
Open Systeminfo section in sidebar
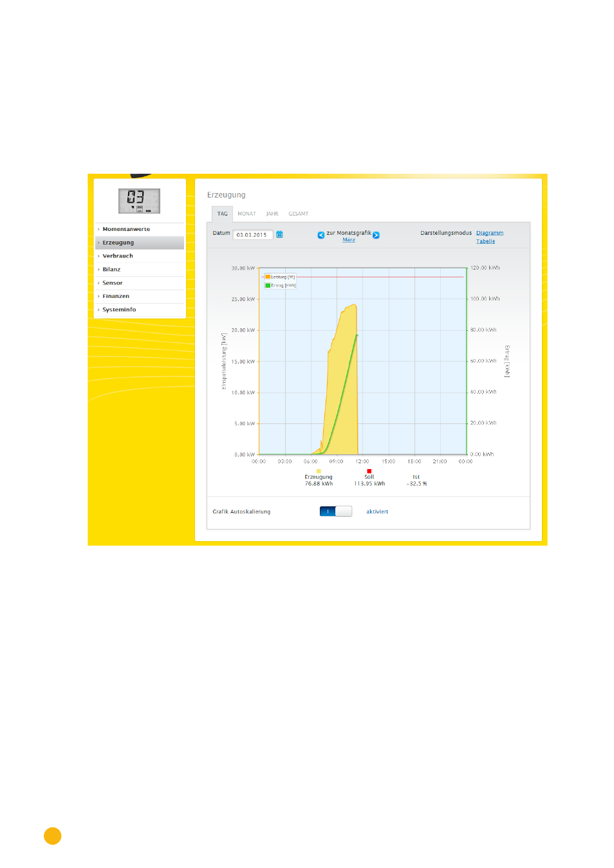(140, 309)
